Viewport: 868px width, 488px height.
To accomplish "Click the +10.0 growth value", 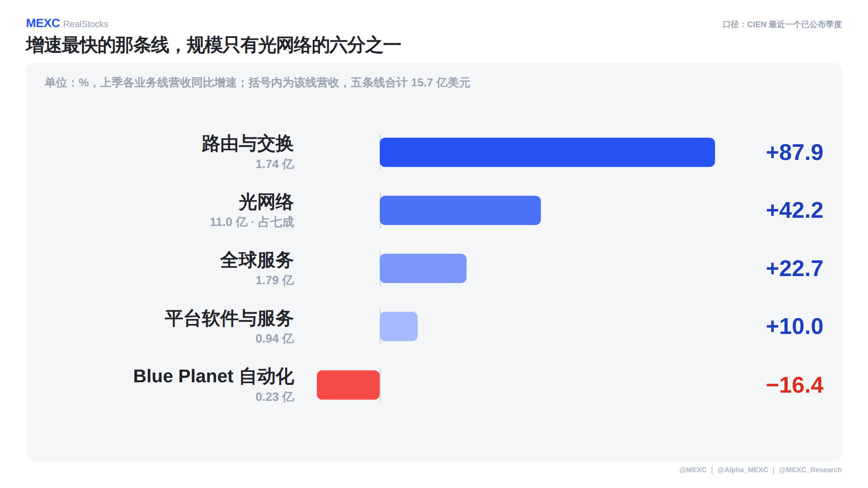I will point(794,326).
